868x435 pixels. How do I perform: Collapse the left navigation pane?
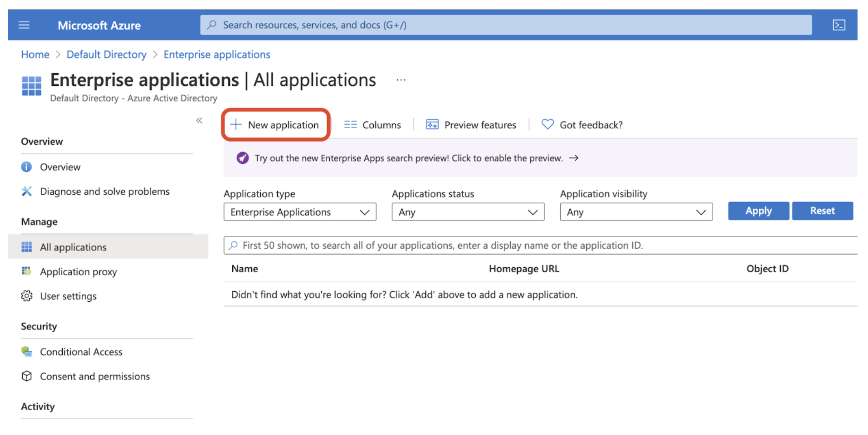pos(199,121)
